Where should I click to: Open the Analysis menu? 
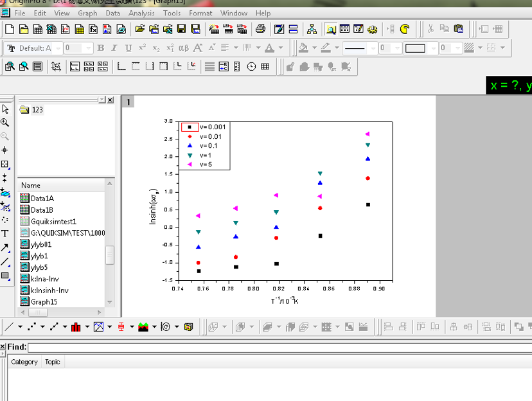[141, 13]
